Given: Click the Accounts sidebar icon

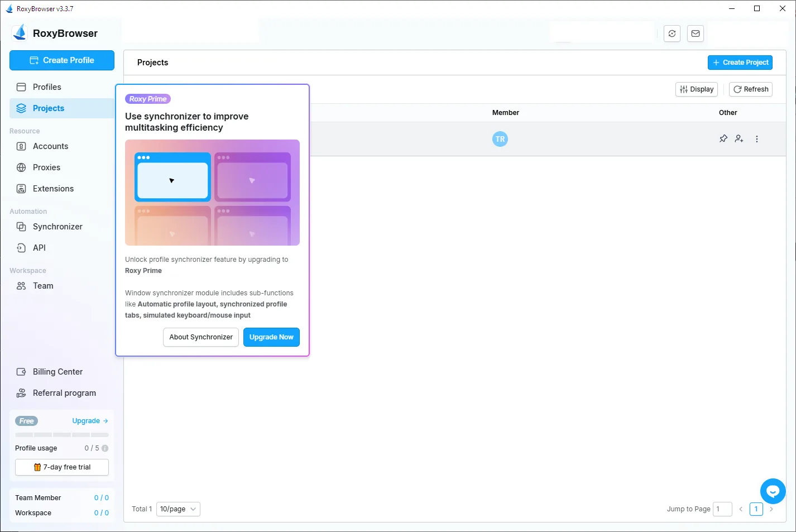Looking at the screenshot, I should pyautogui.click(x=21, y=146).
